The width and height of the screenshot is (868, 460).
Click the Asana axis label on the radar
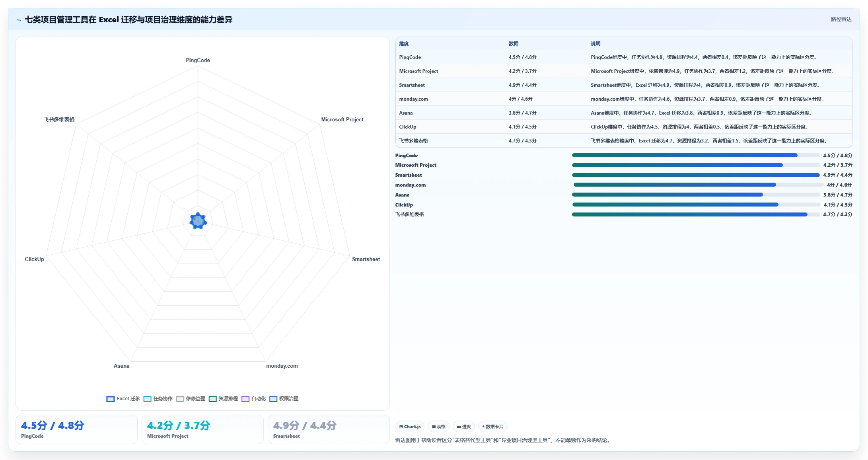(x=121, y=366)
